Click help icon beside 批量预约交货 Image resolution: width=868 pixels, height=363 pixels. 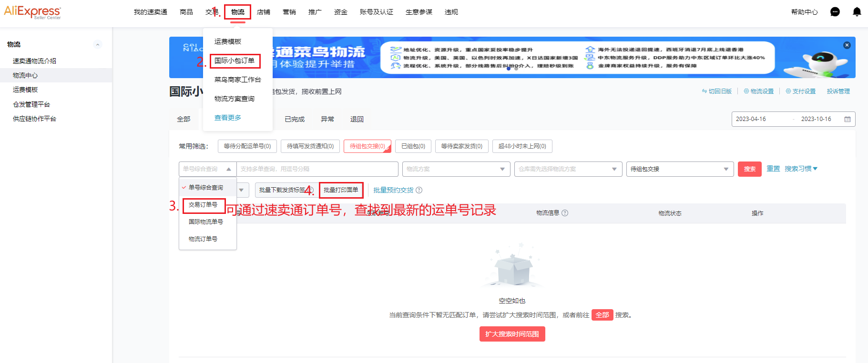point(419,190)
